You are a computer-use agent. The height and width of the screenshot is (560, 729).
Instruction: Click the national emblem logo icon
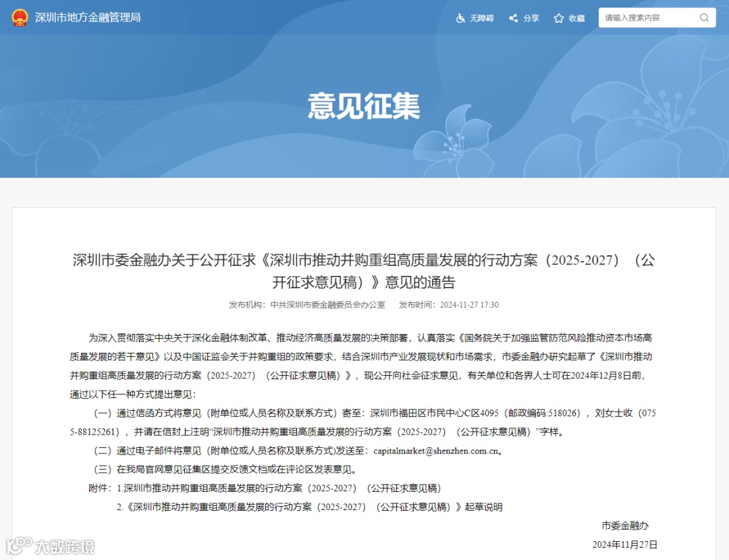click(x=20, y=18)
